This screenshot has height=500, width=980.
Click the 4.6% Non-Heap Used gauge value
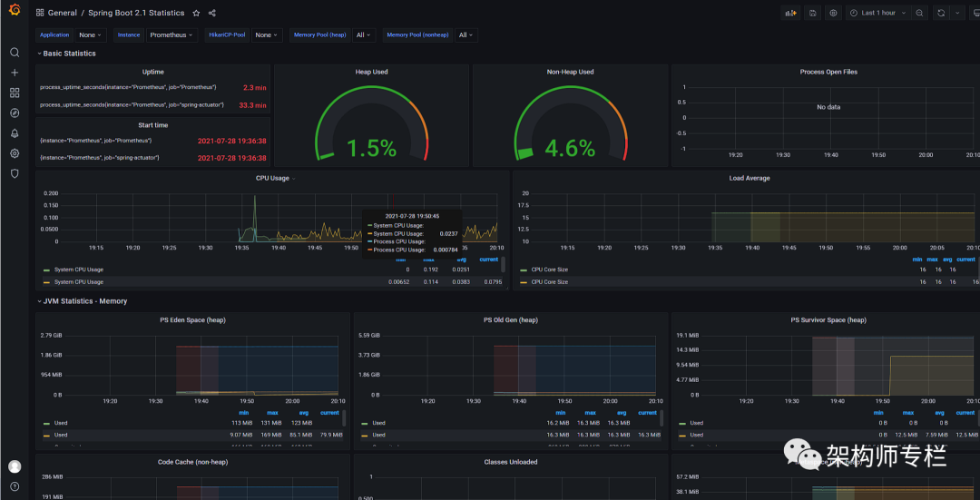click(x=570, y=148)
